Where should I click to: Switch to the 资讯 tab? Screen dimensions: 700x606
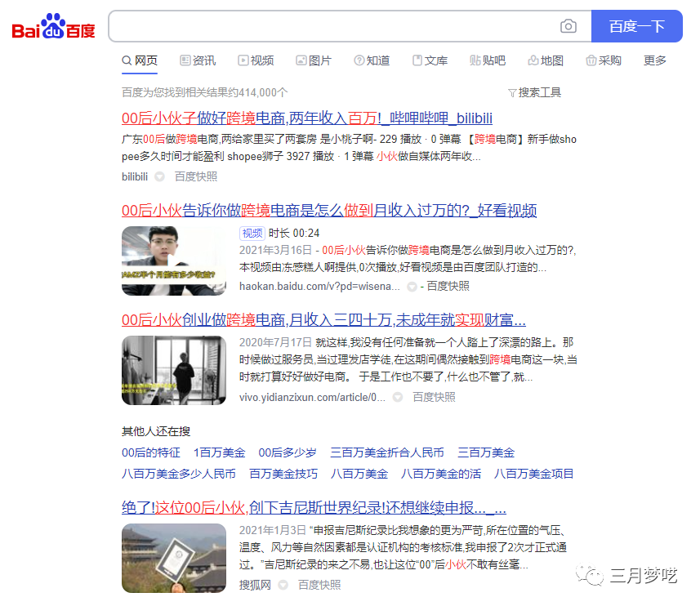point(198,60)
